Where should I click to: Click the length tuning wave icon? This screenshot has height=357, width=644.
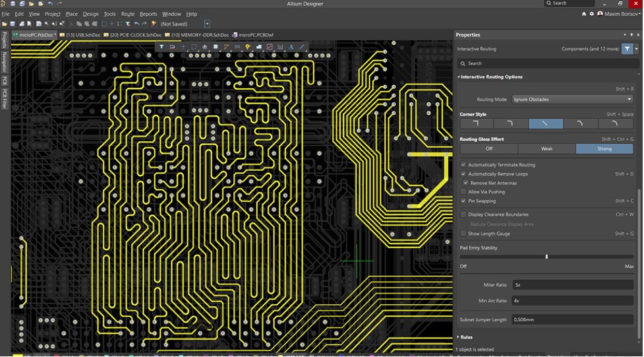[x=237, y=47]
